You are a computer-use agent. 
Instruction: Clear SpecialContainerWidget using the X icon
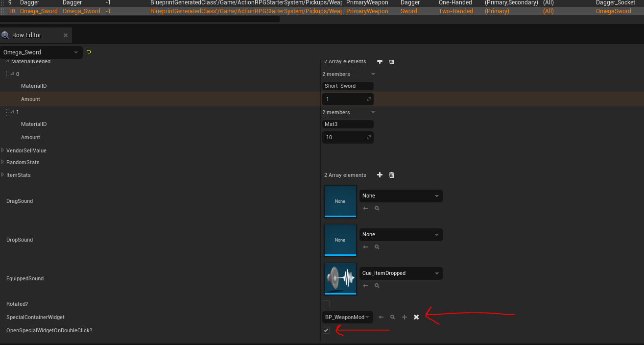[416, 317]
